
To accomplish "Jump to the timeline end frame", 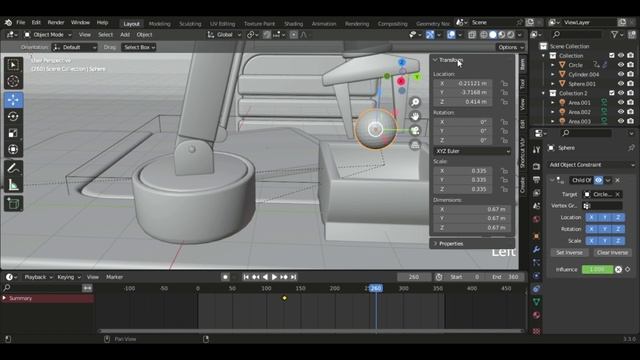I will [293, 277].
